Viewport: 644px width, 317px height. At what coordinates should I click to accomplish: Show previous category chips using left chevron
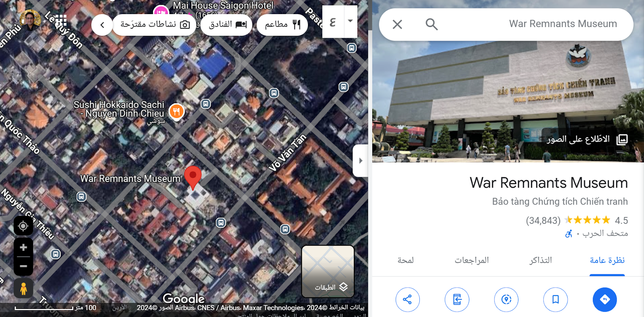pyautogui.click(x=102, y=25)
